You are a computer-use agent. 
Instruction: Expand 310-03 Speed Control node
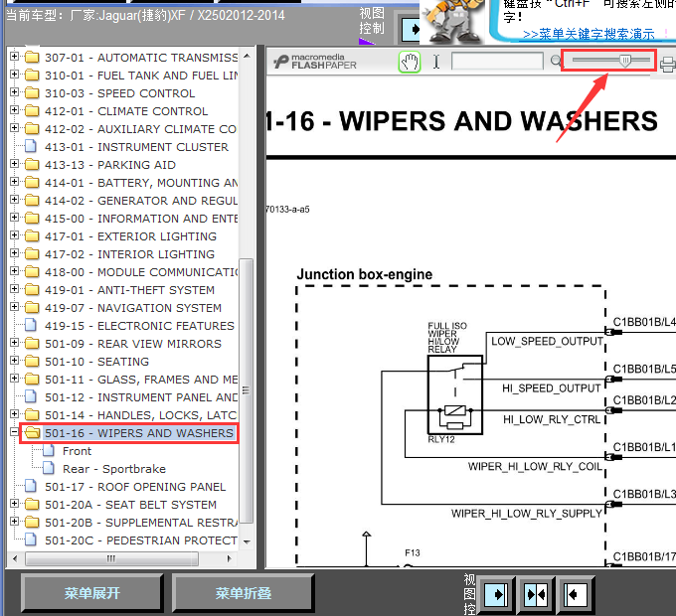pyautogui.click(x=14, y=92)
